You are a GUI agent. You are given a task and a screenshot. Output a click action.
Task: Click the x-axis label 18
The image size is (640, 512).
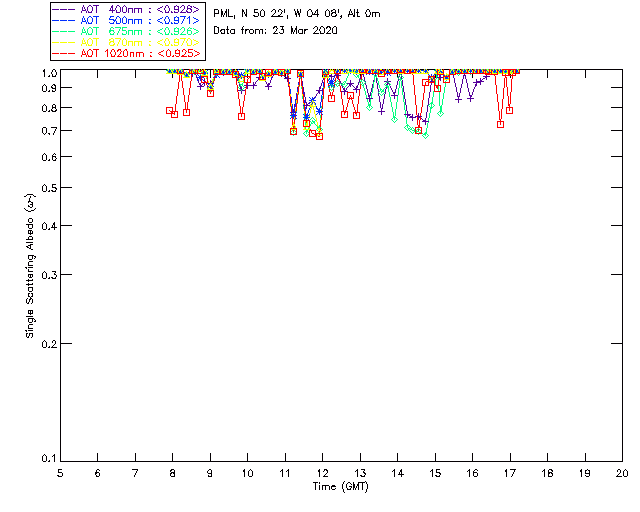tap(547, 473)
